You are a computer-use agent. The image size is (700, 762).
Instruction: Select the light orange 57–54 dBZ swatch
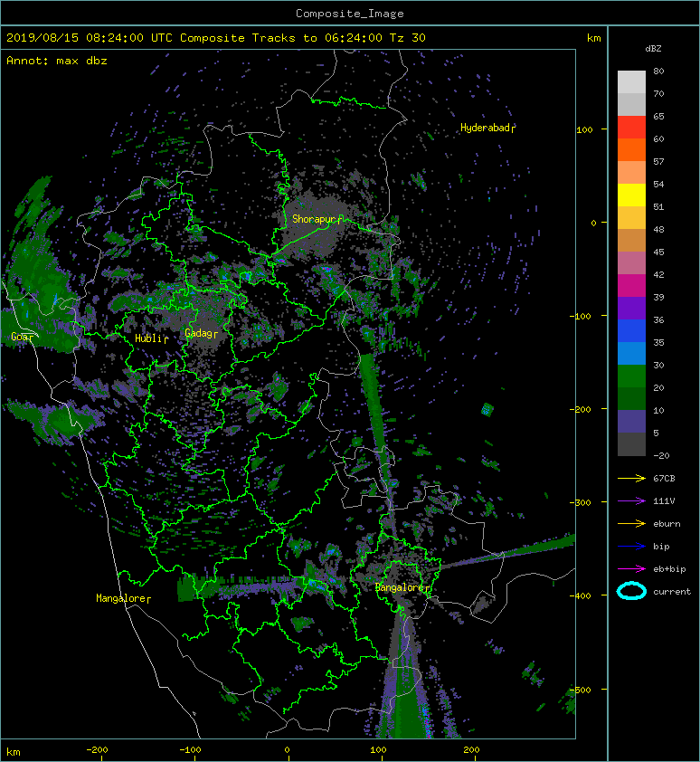[x=631, y=173]
